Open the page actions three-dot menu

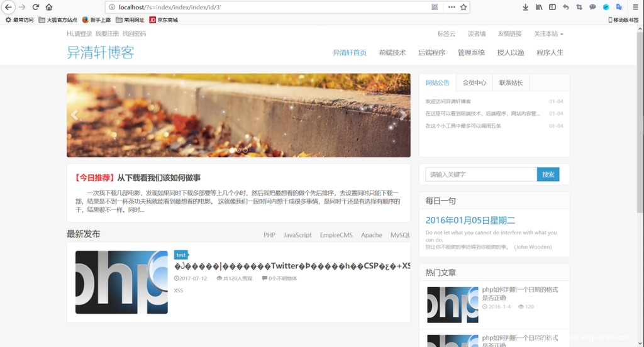(x=451, y=7)
